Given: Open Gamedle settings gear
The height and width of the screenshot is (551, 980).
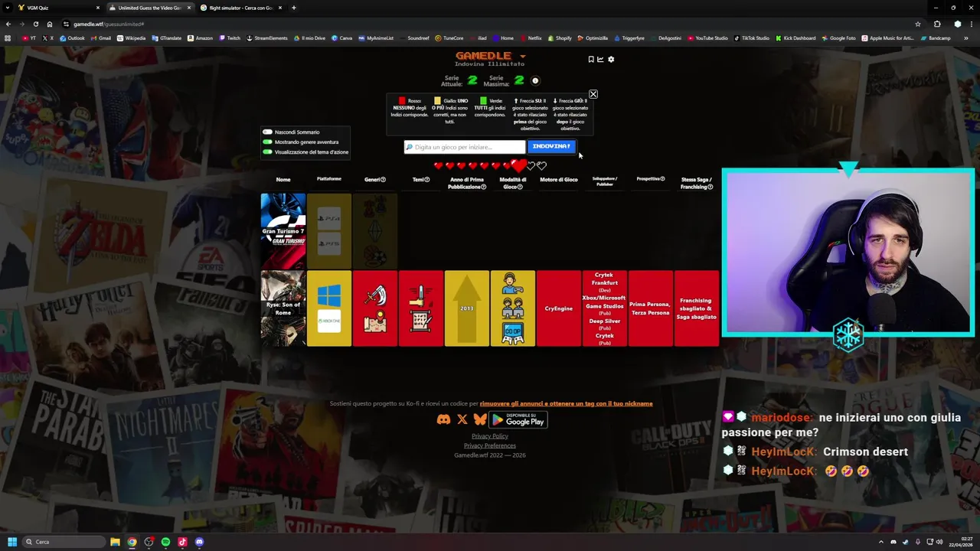Looking at the screenshot, I should click(611, 59).
